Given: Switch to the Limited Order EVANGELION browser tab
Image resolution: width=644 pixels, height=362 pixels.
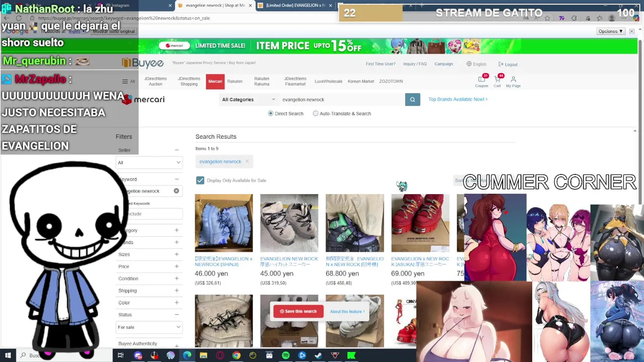Looking at the screenshot, I should click(x=294, y=6).
